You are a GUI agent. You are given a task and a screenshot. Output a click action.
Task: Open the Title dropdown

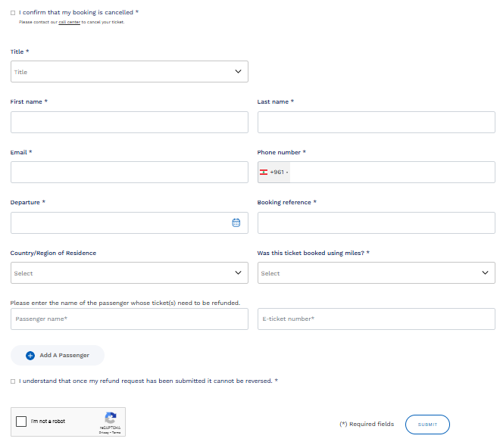129,72
